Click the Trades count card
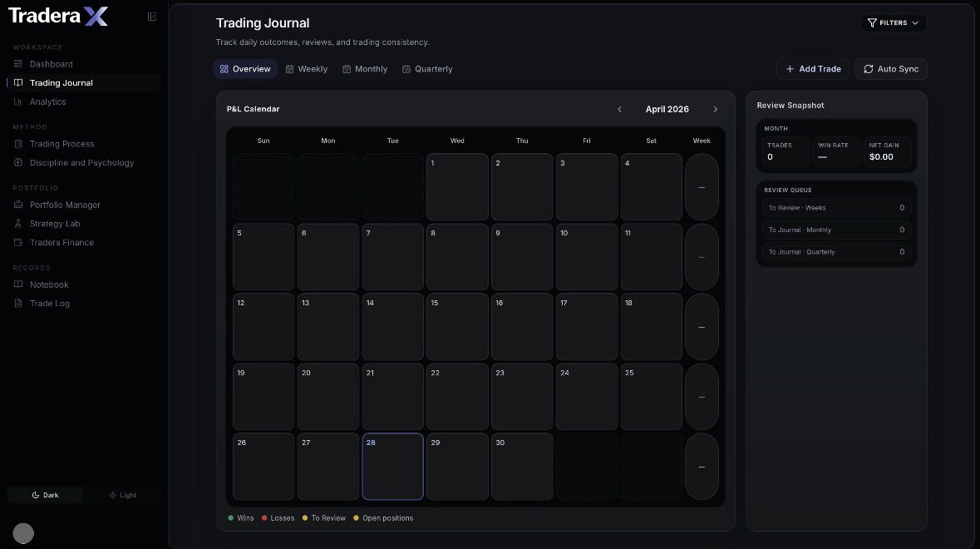 coord(785,152)
